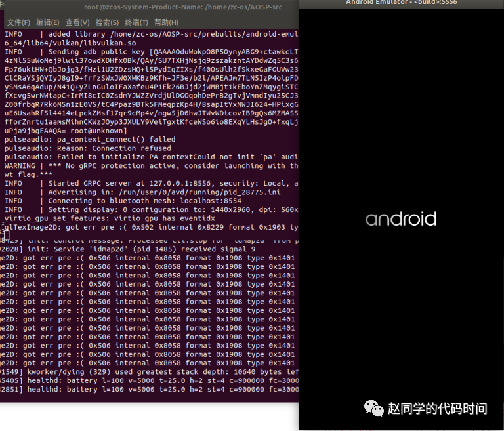Screen dimensions: 504x431
Task: Click the 'kworker/dying (329) used greatest stack depth' line
Action: tap(150, 372)
